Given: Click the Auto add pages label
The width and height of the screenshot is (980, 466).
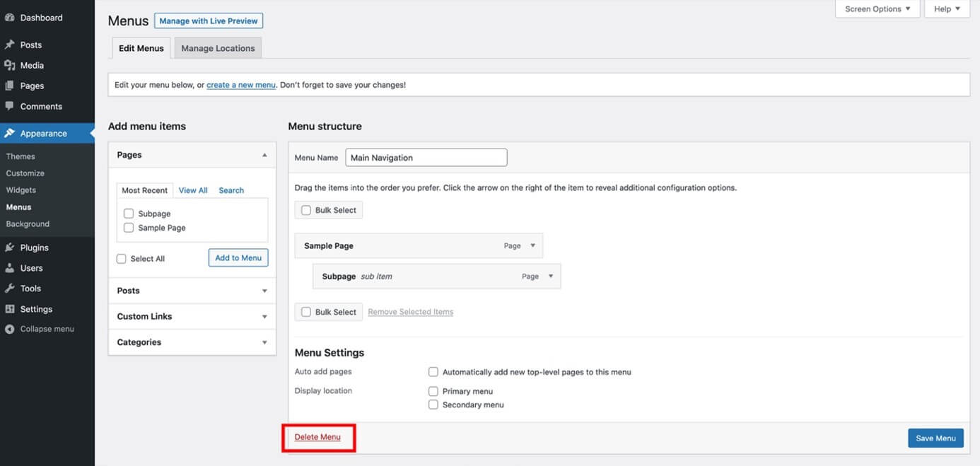Looking at the screenshot, I should (323, 372).
